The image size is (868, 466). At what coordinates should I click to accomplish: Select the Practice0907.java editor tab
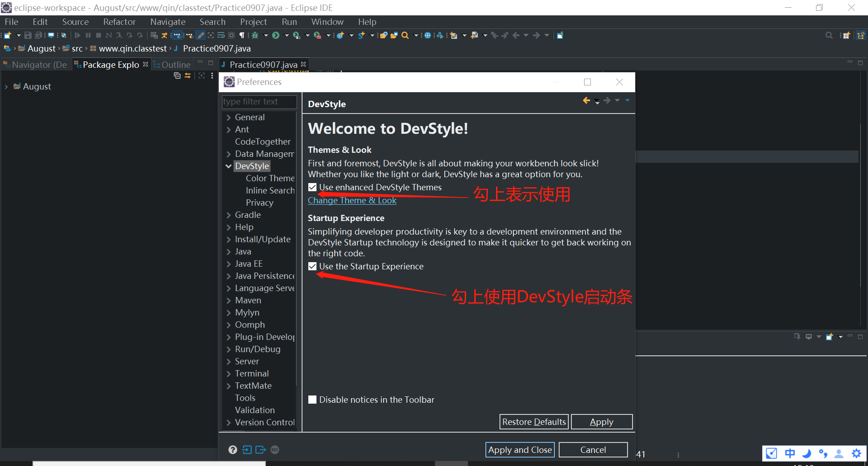coord(264,65)
